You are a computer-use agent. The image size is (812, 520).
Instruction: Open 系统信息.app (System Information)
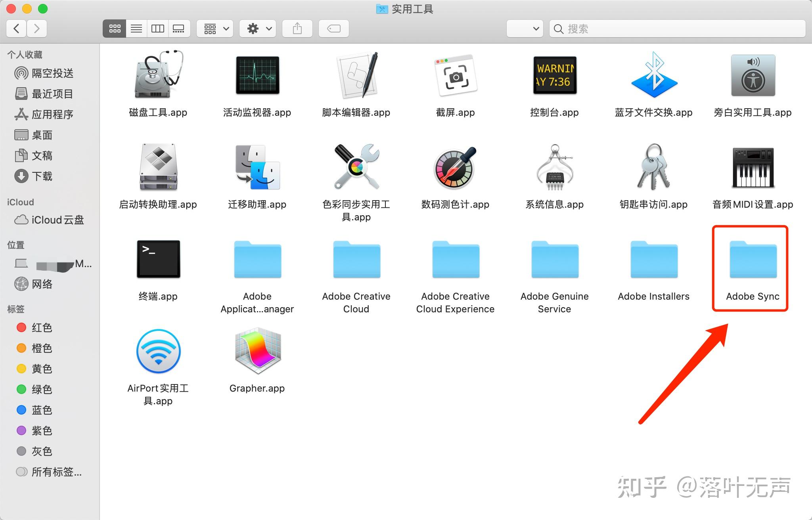pos(555,167)
